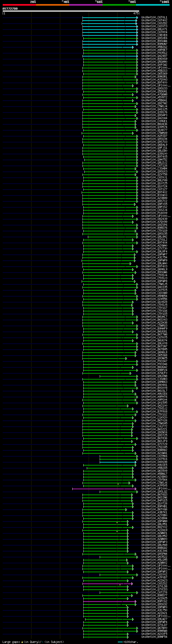Select the UniRef100_P93512 label
The image size is (172, 644).
tap(154, 53)
